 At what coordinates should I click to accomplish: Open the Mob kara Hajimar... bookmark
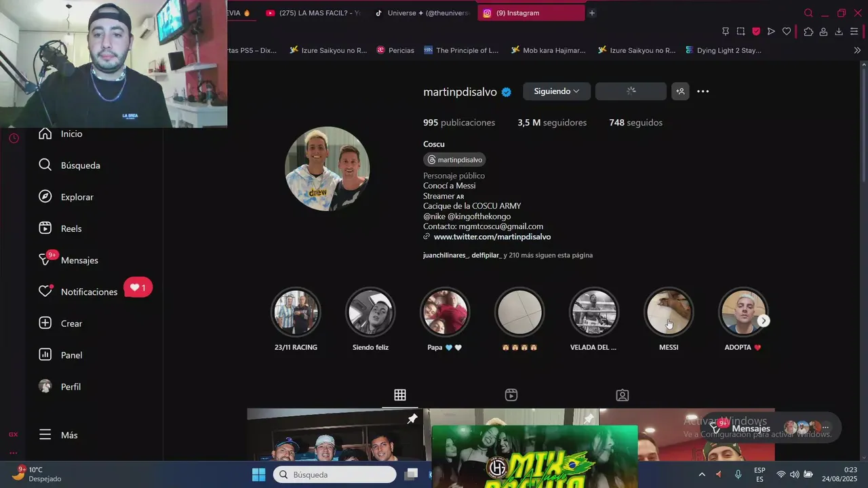547,50
